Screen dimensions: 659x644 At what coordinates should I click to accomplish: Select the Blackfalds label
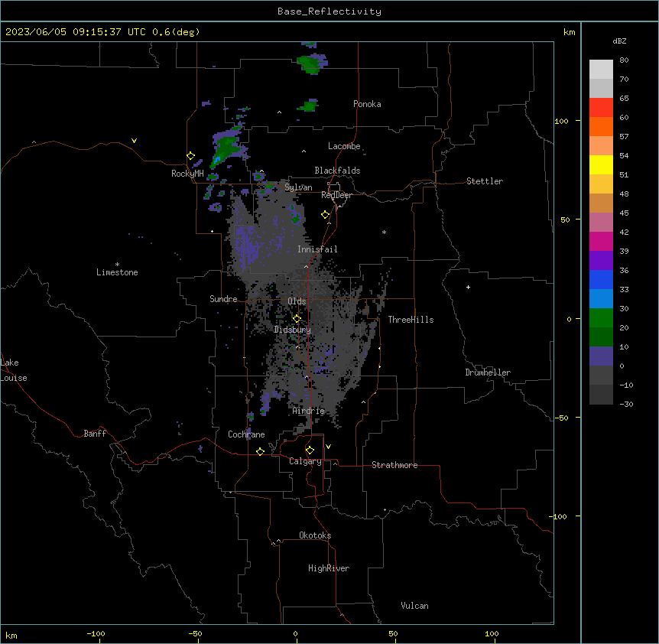coord(337,171)
